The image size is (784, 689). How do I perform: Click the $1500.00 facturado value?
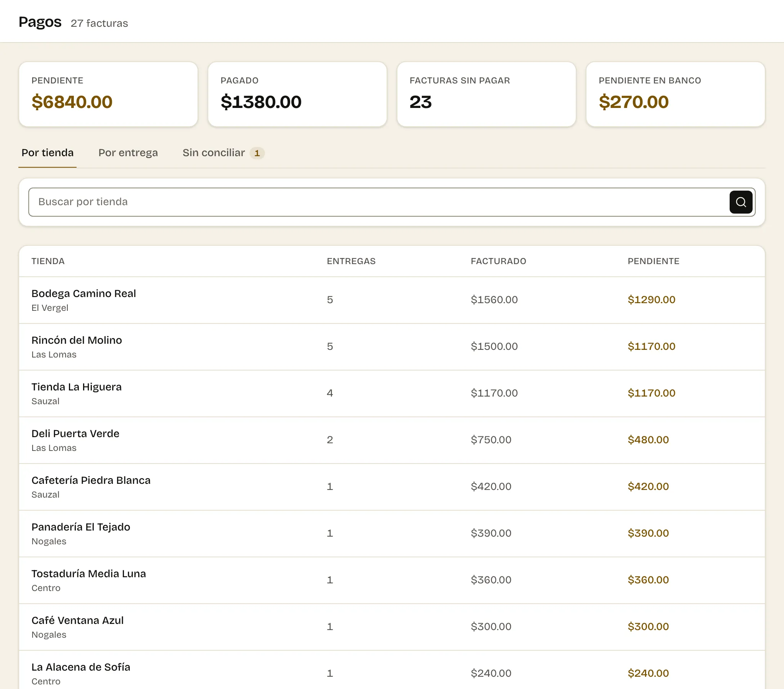click(x=494, y=346)
